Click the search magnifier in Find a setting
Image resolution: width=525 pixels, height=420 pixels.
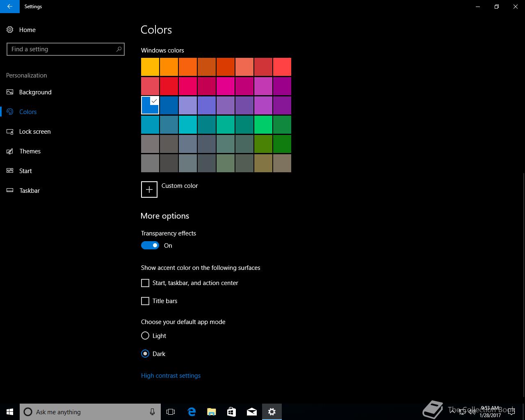tap(119, 49)
